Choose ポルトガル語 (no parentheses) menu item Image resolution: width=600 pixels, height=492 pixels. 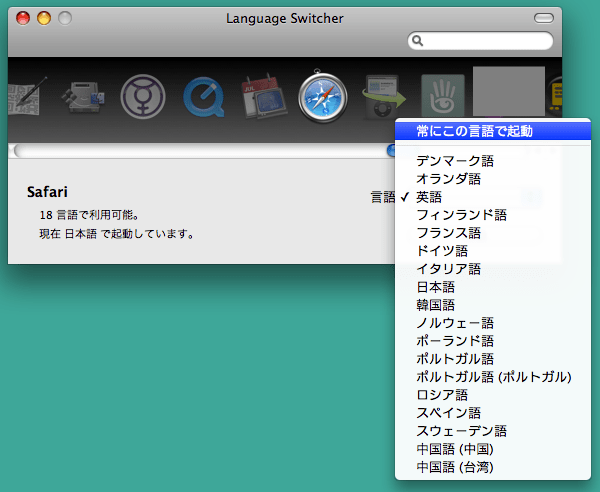pyautogui.click(x=493, y=359)
